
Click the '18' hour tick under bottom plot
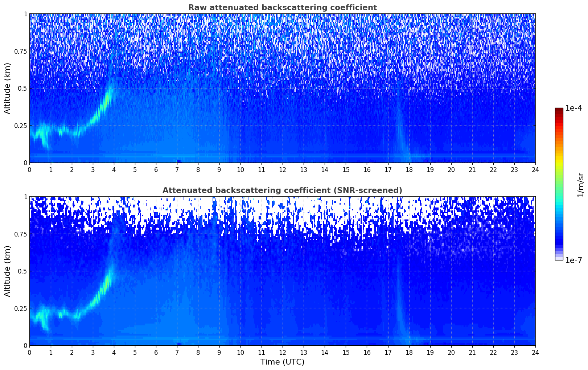click(x=409, y=352)
